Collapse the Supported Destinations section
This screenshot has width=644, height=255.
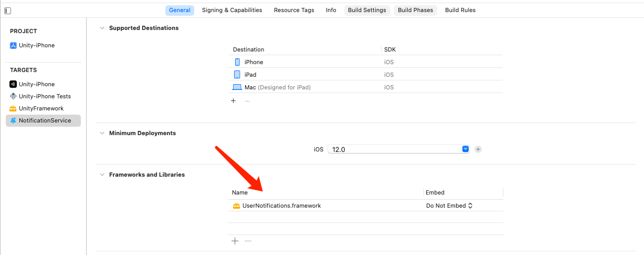(102, 28)
